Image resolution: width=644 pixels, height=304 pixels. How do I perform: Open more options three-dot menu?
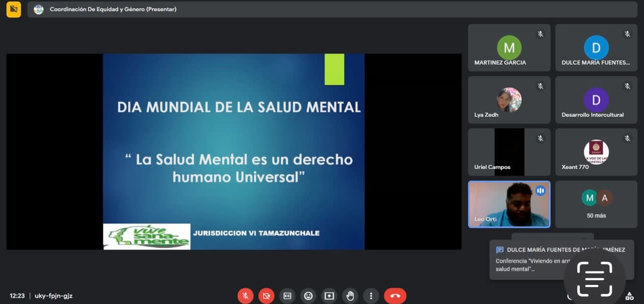point(371,295)
